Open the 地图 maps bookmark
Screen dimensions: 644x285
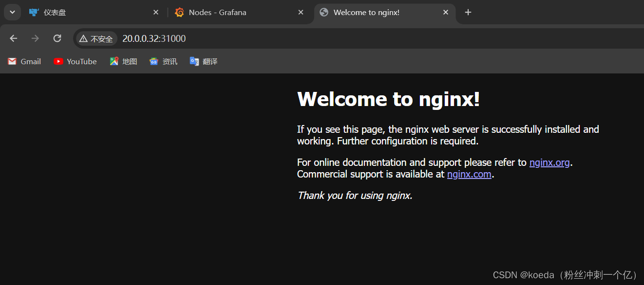coord(123,61)
